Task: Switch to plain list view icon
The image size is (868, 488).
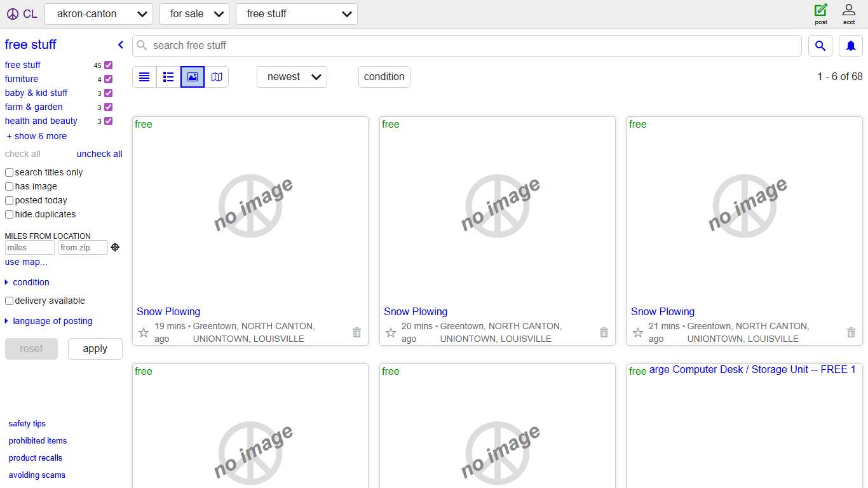Action: [144, 77]
